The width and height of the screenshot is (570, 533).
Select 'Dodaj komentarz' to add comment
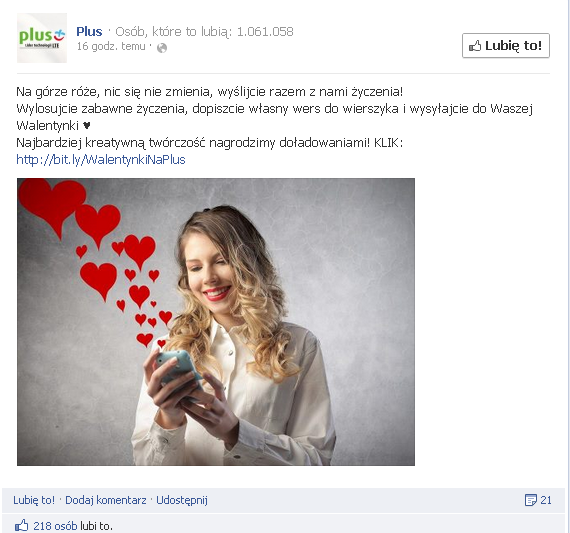(106, 500)
